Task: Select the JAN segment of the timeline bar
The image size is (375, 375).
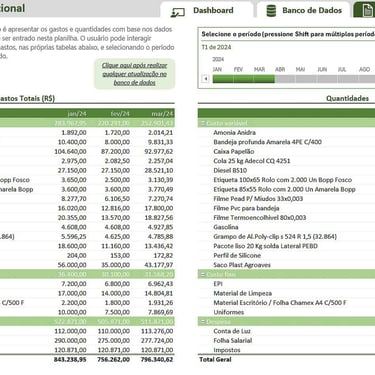Action: click(223, 79)
